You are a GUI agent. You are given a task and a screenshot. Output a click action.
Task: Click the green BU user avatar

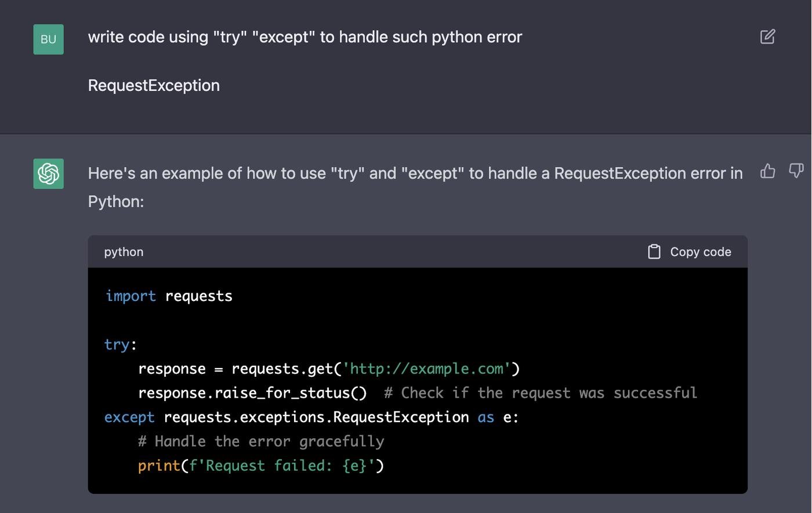point(48,39)
